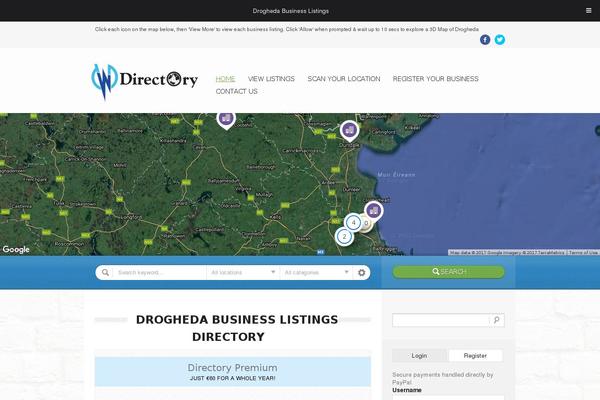
Task: Click the Secure payments handled directly by PayPal text
Action: [x=443, y=378]
